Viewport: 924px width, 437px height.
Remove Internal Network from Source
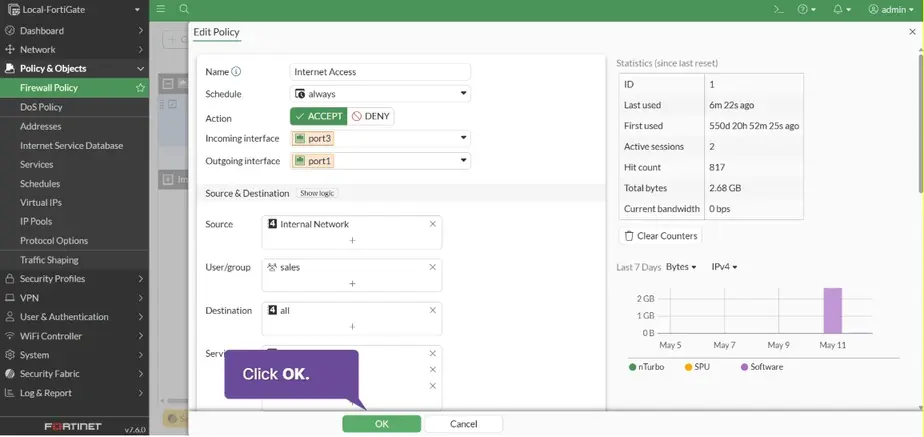coord(433,224)
